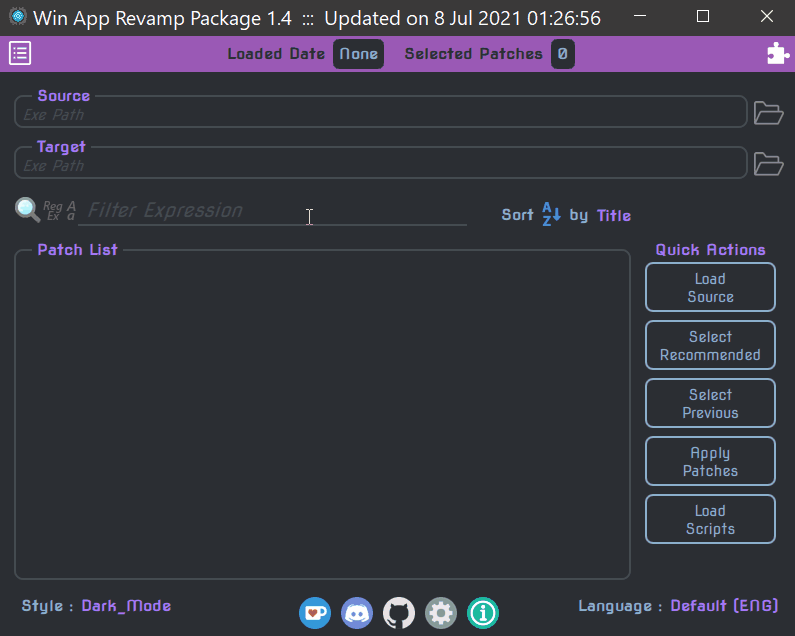The image size is (795, 636).
Task: Minimize the Win App Revamp window
Action: (x=640, y=17)
